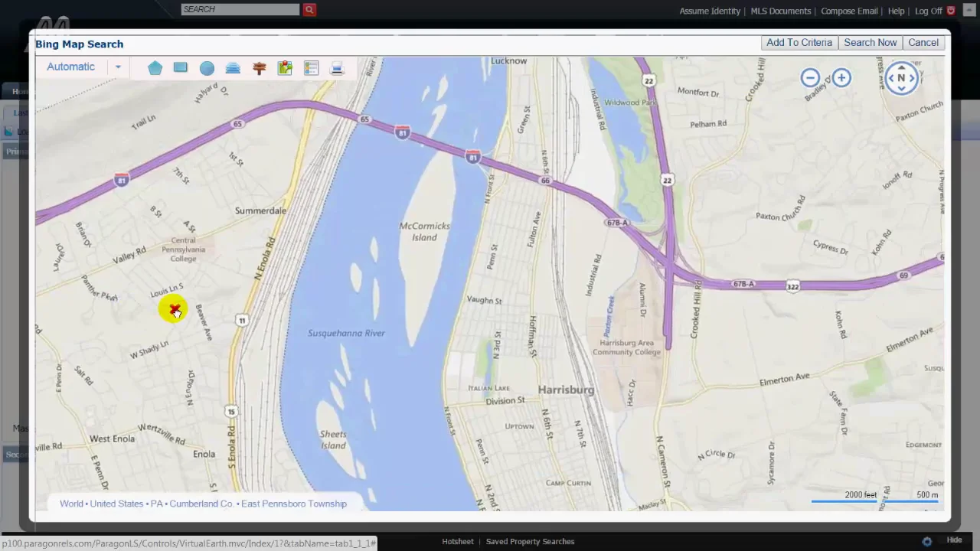Open the Help menu item
Viewport: 980px width, 551px height.
point(896,11)
